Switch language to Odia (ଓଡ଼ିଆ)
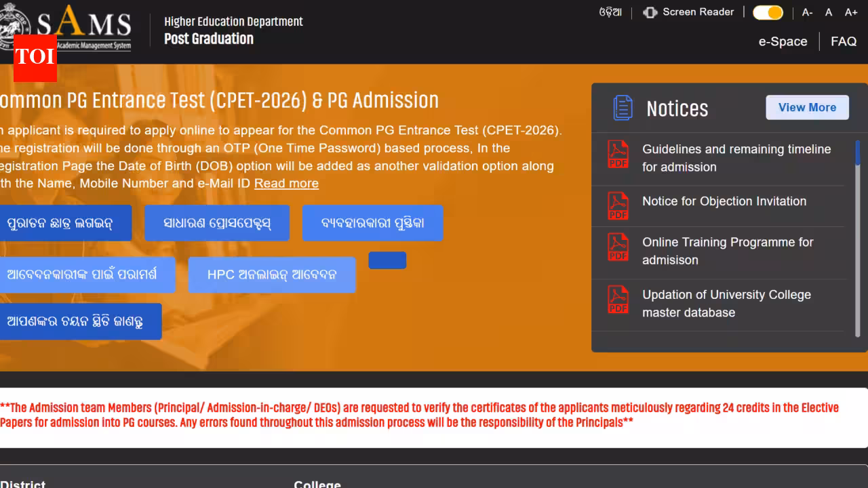 pos(610,12)
